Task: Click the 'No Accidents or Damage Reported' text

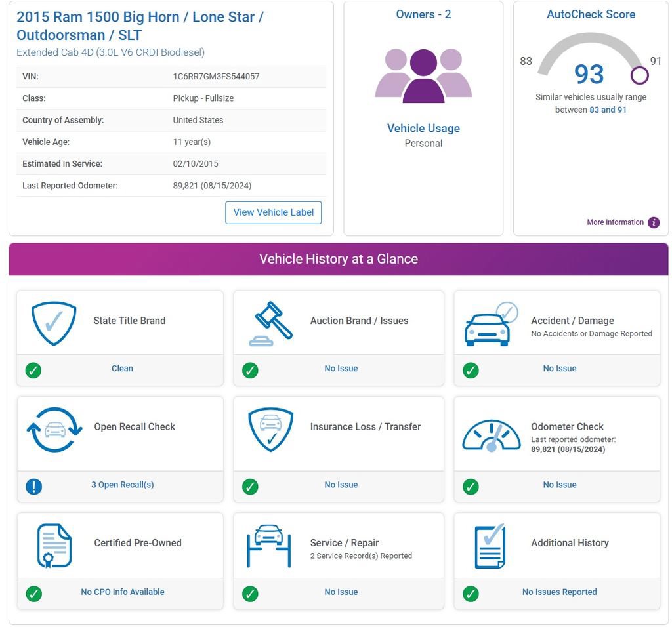Action: [x=591, y=334]
